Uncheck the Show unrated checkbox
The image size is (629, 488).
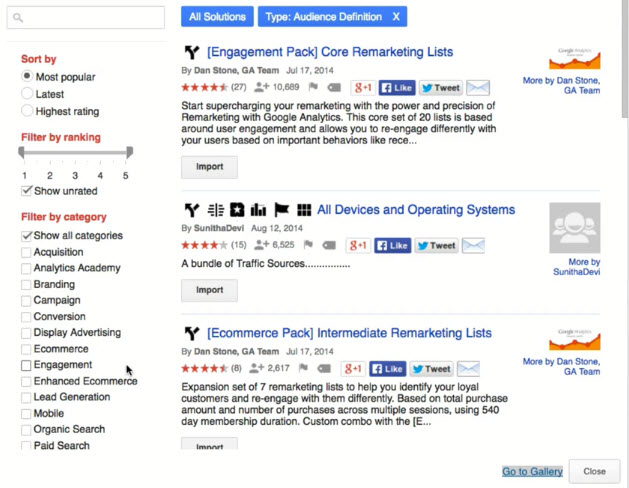tap(27, 190)
